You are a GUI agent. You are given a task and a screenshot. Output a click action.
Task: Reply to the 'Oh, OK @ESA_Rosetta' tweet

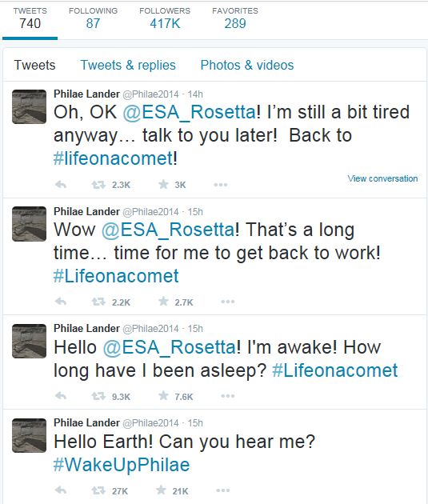pyautogui.click(x=61, y=185)
